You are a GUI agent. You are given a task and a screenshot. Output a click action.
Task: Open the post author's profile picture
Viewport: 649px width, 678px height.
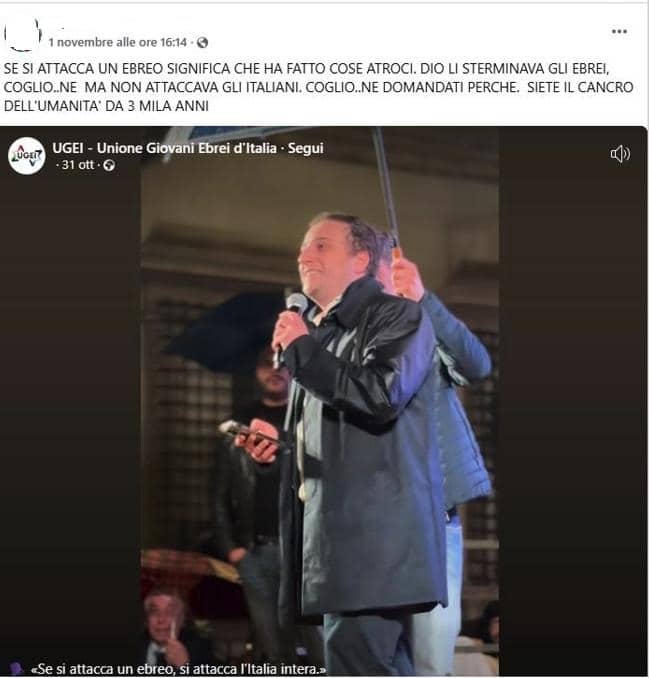click(x=22, y=34)
